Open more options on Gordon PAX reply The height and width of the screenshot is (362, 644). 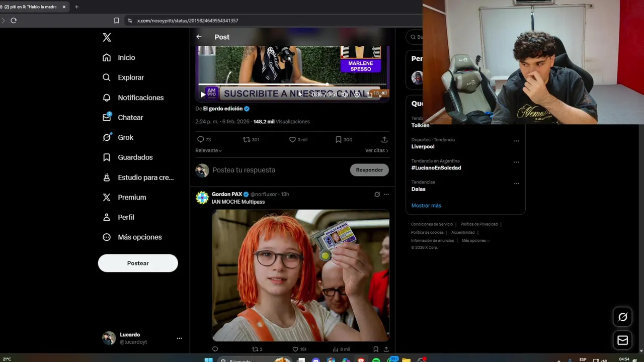point(386,194)
